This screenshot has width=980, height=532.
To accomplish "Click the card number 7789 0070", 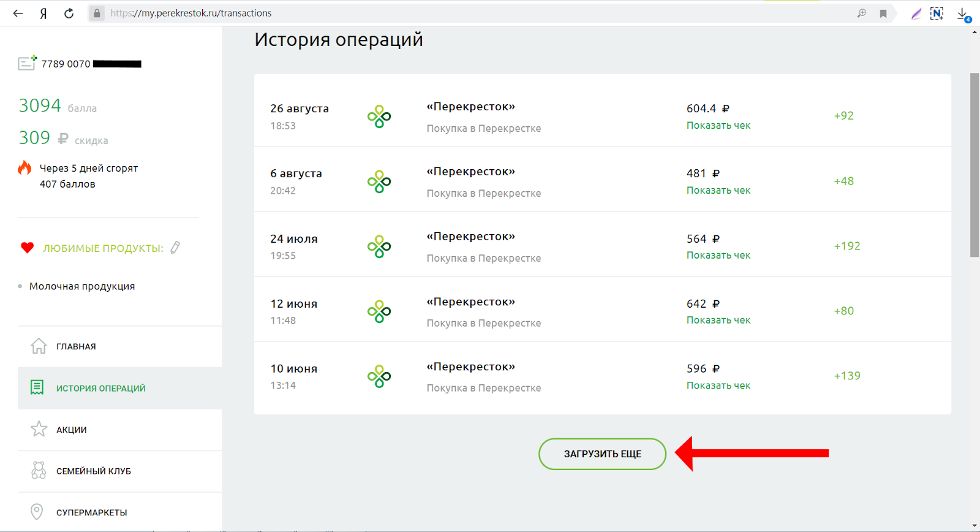I will (x=66, y=64).
